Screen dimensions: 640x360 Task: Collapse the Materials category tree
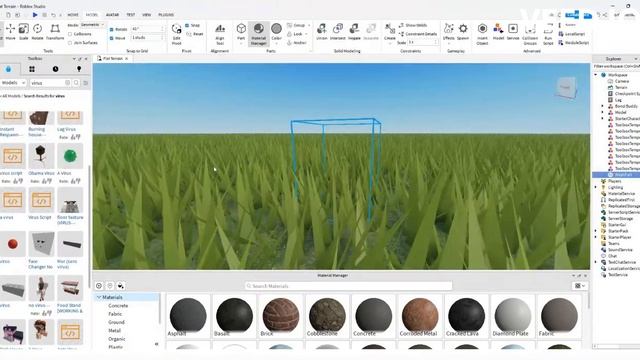(x=99, y=297)
